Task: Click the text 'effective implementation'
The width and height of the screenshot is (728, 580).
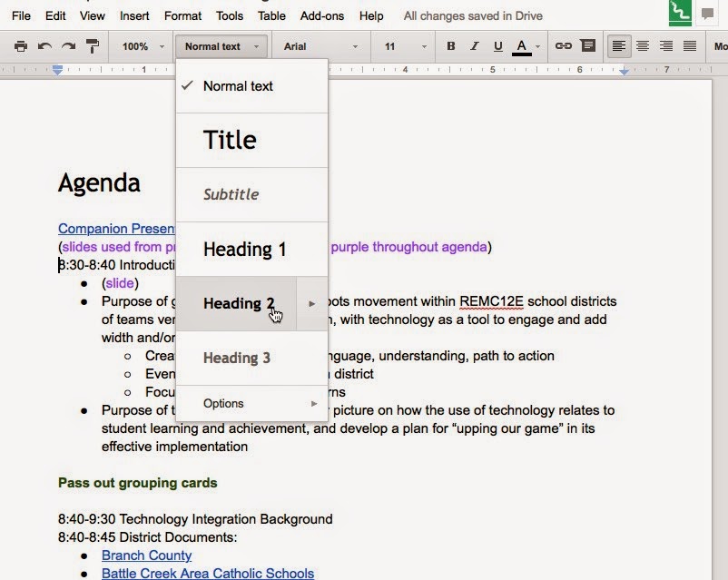Action: click(x=174, y=447)
